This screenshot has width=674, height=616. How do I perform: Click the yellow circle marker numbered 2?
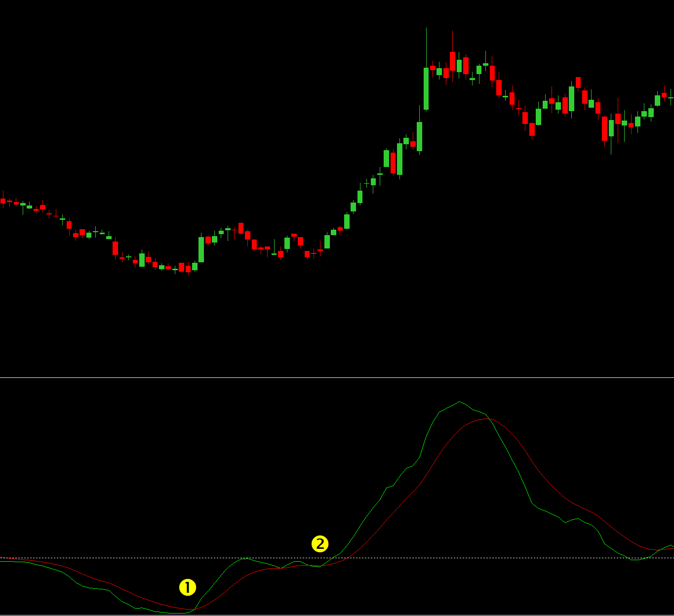(x=320, y=544)
